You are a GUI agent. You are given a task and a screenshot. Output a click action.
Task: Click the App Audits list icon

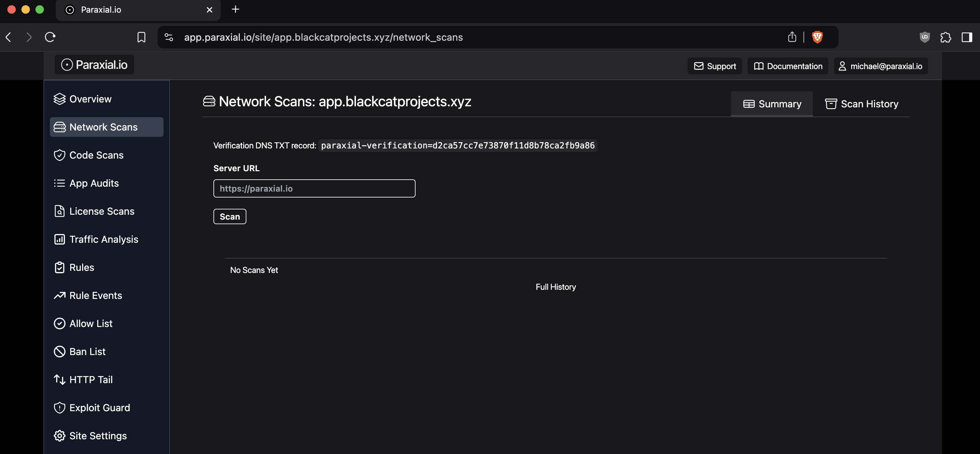coord(59,183)
